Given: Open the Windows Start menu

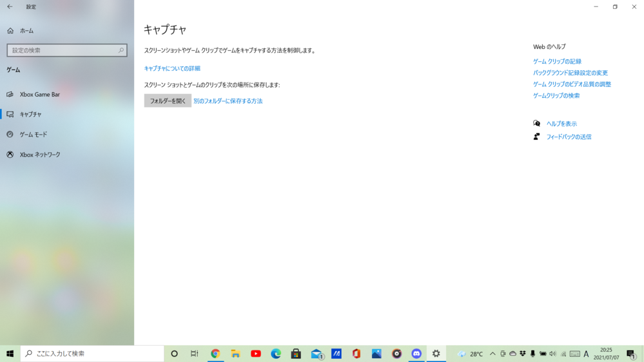Looking at the screenshot, I should coord(10,354).
